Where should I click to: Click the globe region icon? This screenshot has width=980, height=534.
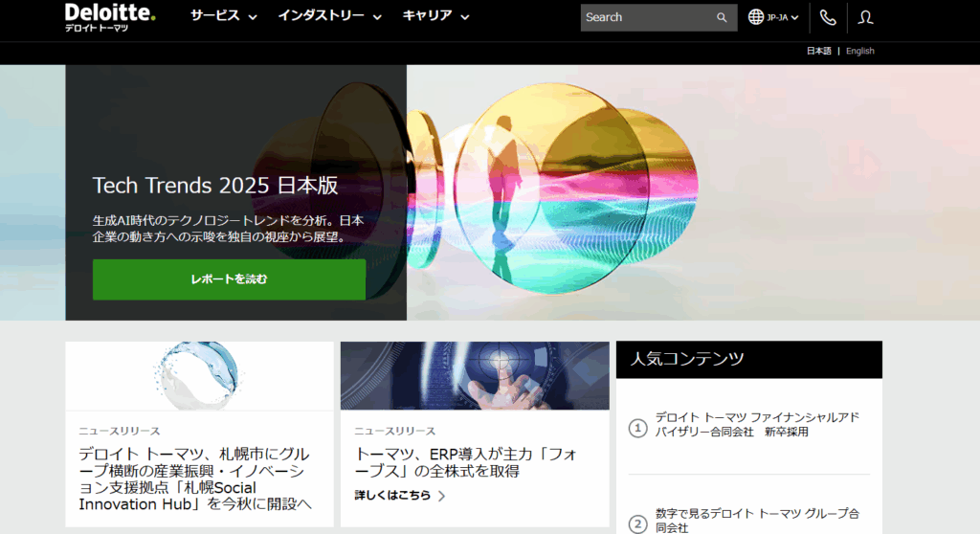(756, 17)
